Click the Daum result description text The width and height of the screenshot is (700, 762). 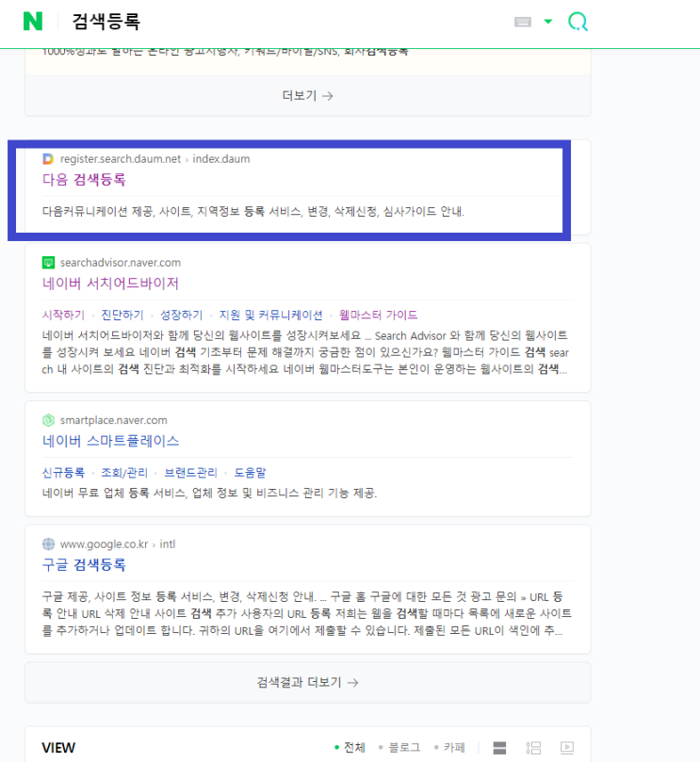coord(253,212)
